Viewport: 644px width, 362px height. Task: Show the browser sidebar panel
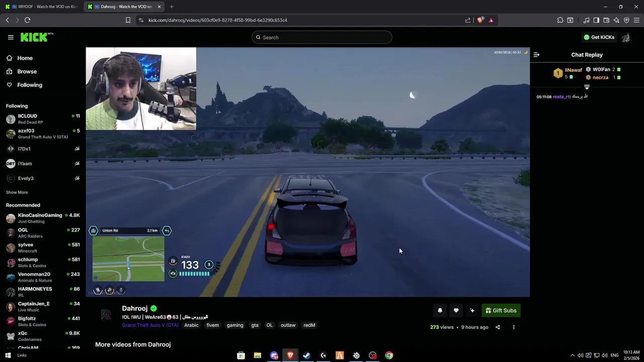pyautogui.click(x=596, y=20)
